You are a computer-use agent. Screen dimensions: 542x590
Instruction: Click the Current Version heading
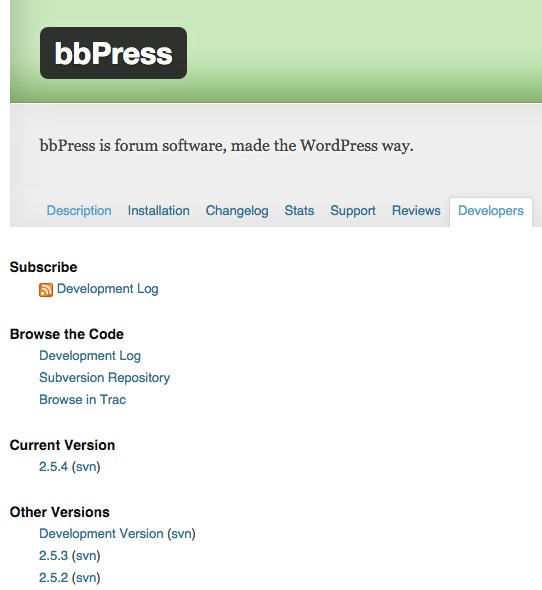(x=62, y=445)
